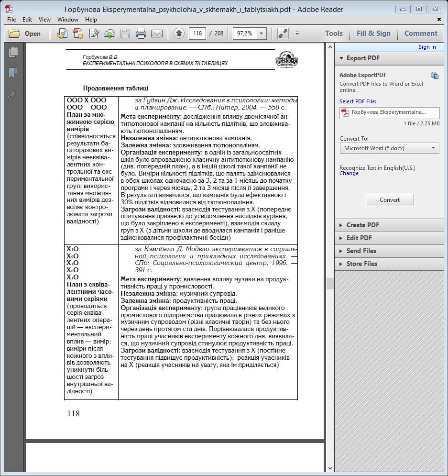Open the Attachments paperclip panel
This screenshot has width=448, height=476.
[13, 93]
